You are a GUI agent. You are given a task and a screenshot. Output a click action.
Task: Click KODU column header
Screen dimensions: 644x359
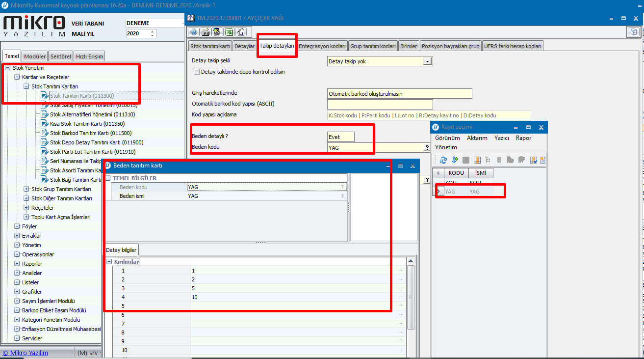click(456, 173)
